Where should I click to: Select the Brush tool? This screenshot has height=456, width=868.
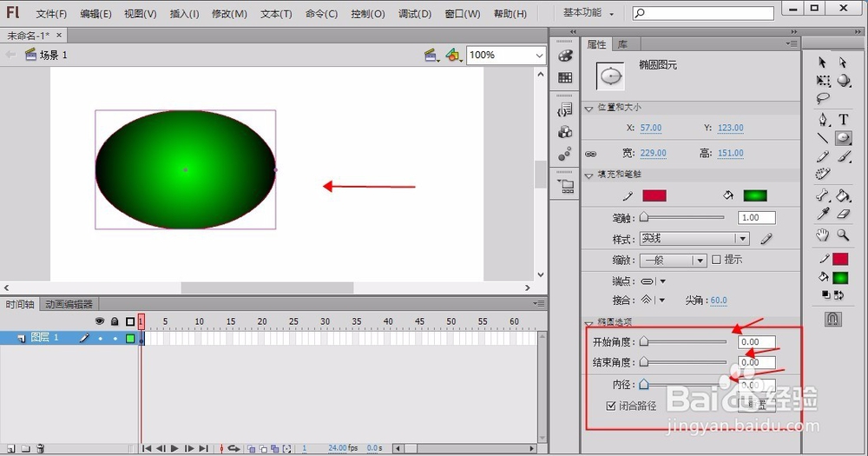(x=843, y=157)
